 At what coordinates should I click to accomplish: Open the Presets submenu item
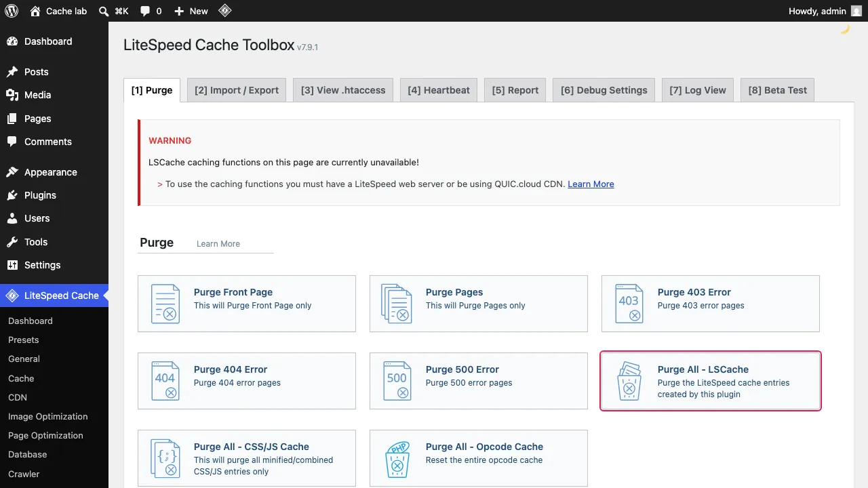(x=24, y=340)
